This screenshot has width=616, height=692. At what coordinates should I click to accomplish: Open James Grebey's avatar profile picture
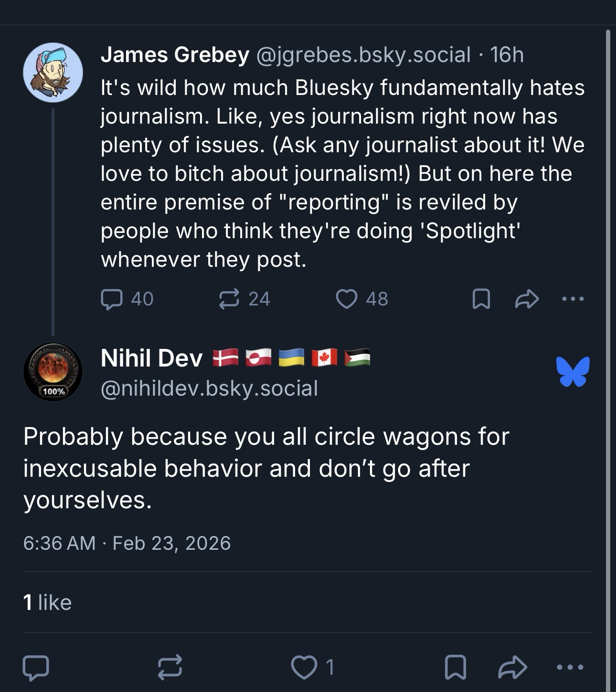(53, 73)
